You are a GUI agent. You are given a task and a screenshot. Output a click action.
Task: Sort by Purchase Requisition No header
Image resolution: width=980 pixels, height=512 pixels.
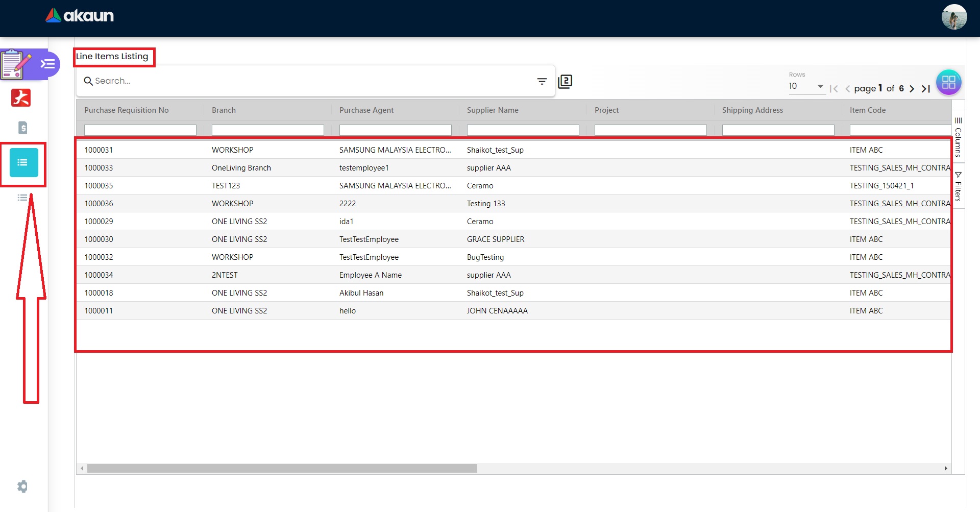127,110
